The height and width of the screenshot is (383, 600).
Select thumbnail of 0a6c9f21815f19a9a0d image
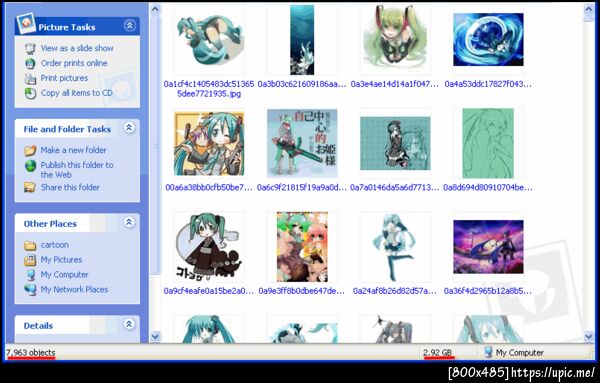(302, 143)
